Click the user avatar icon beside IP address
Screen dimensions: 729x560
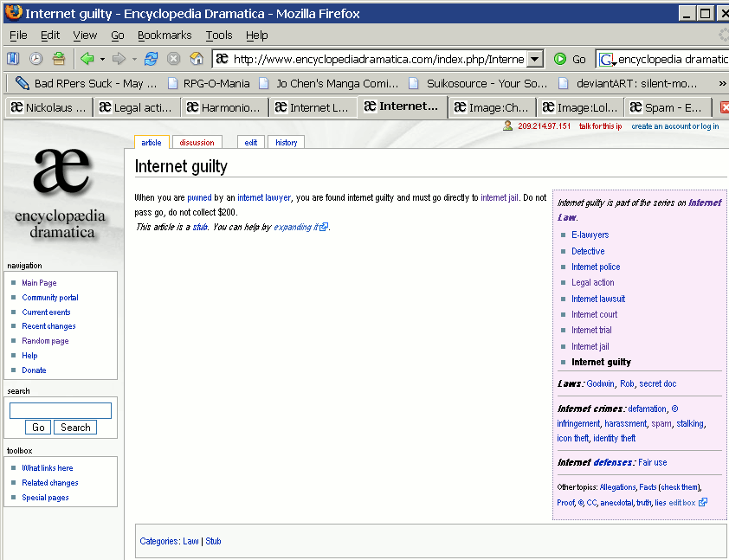(507, 126)
